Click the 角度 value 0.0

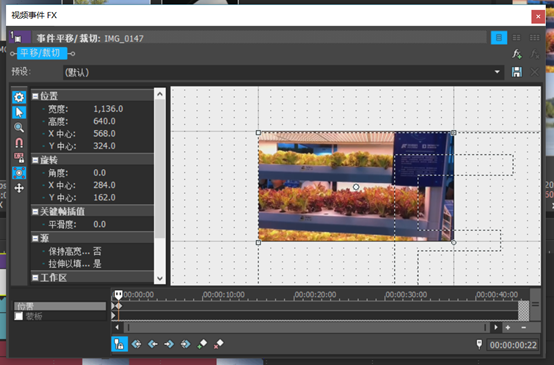(x=100, y=173)
